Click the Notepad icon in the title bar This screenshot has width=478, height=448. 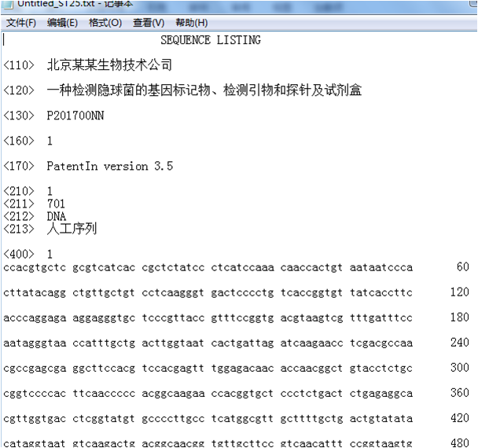pos(8,4)
